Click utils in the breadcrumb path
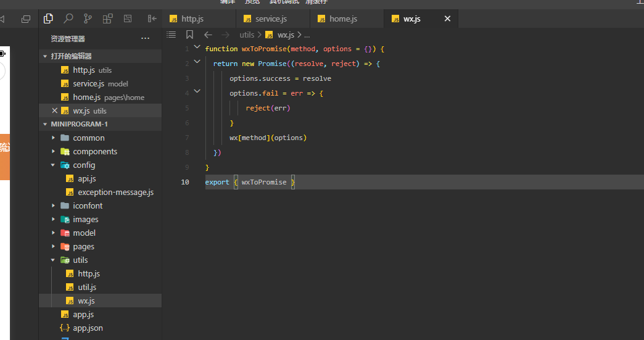The image size is (644, 340). tap(247, 35)
